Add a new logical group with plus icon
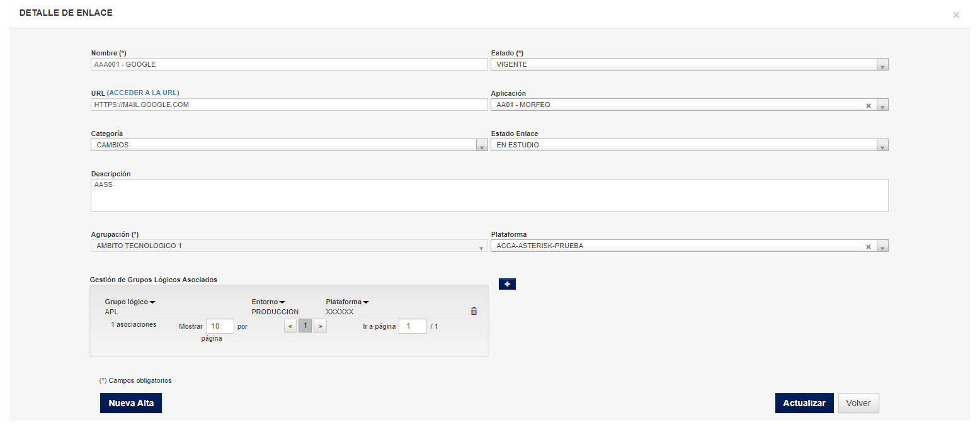This screenshot has height=432, width=980. point(507,284)
